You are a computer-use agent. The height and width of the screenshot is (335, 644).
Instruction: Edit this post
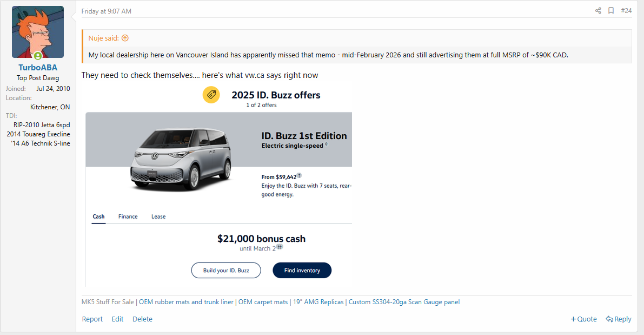(117, 319)
